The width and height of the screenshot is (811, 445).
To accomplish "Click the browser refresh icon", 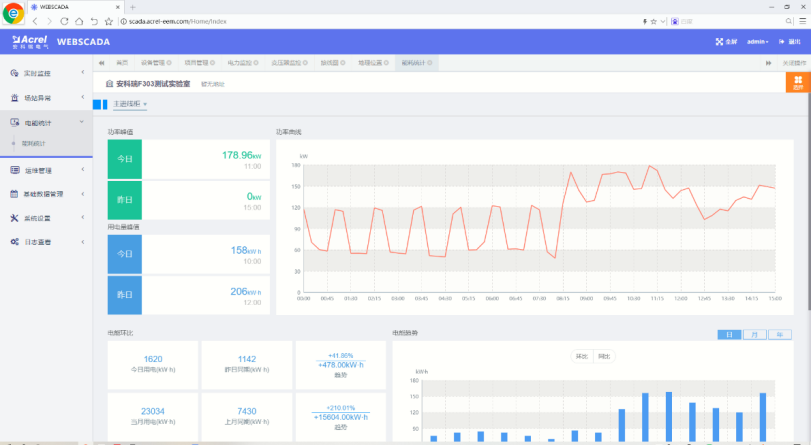I will 65,20.
